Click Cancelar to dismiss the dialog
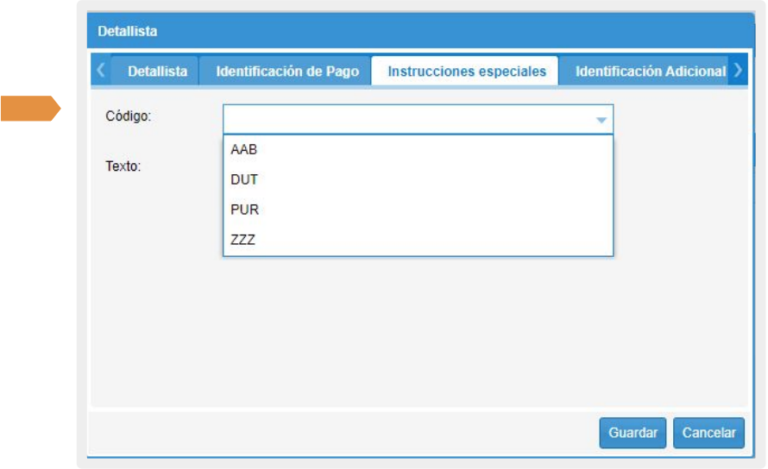The height and width of the screenshot is (469, 768). point(708,433)
